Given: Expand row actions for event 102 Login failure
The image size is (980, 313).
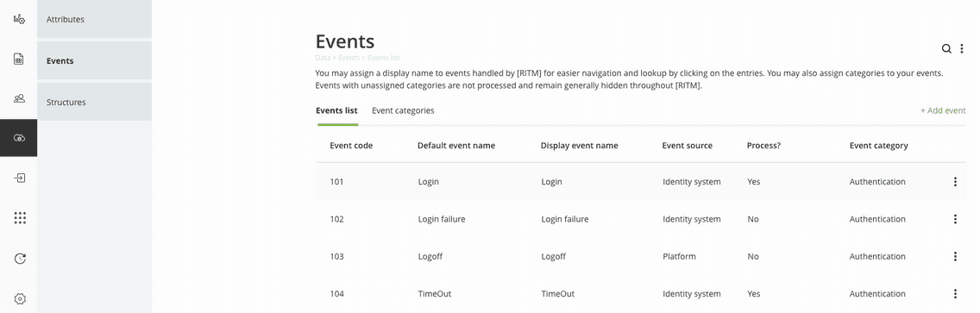Looking at the screenshot, I should pos(955,219).
